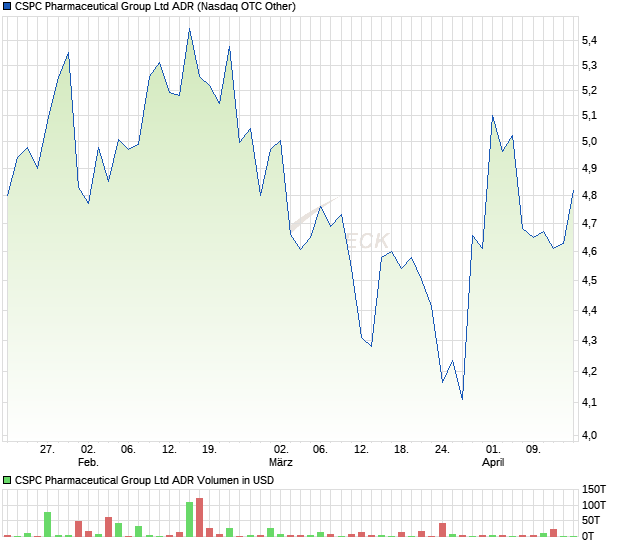Click the tallest red volume bar
The width and height of the screenshot is (620, 546).
tap(199, 518)
